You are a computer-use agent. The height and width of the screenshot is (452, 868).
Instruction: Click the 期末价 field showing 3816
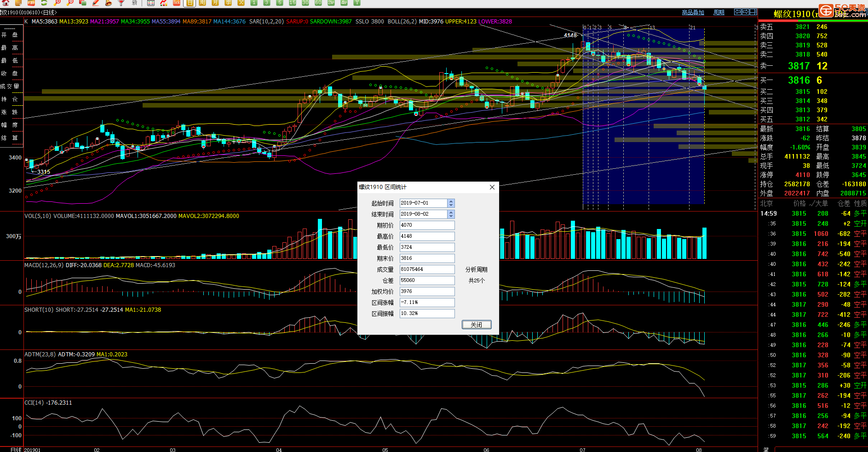click(427, 258)
